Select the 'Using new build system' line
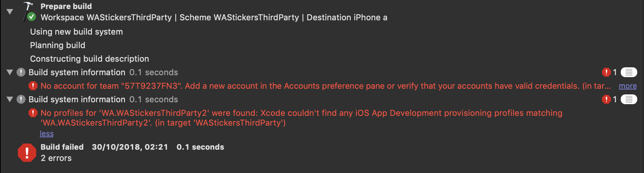The image size is (644, 173). click(77, 32)
